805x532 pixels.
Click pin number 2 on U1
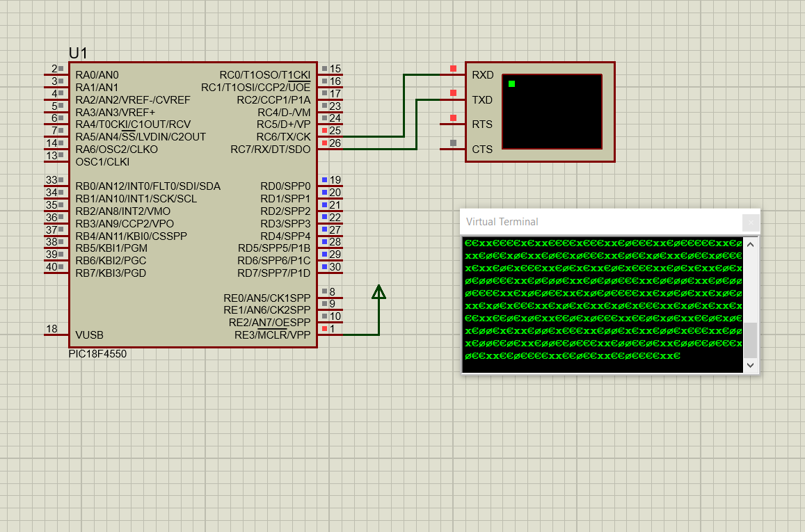(x=54, y=69)
